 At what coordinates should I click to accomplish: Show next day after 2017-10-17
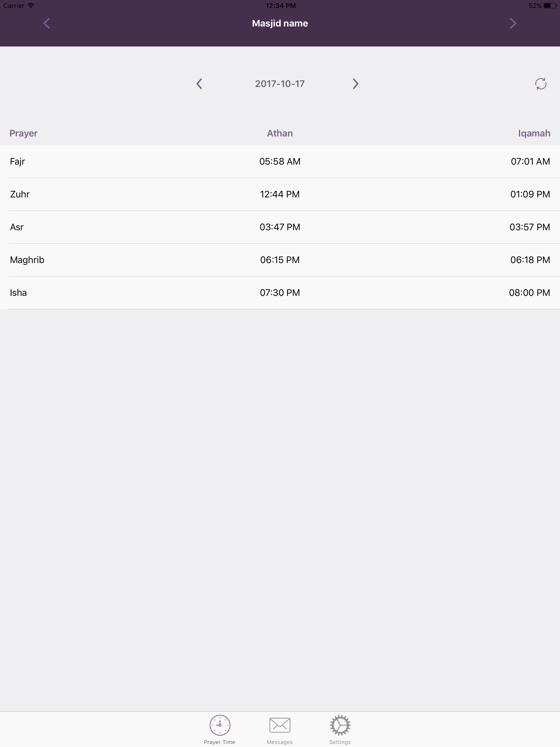click(x=355, y=84)
